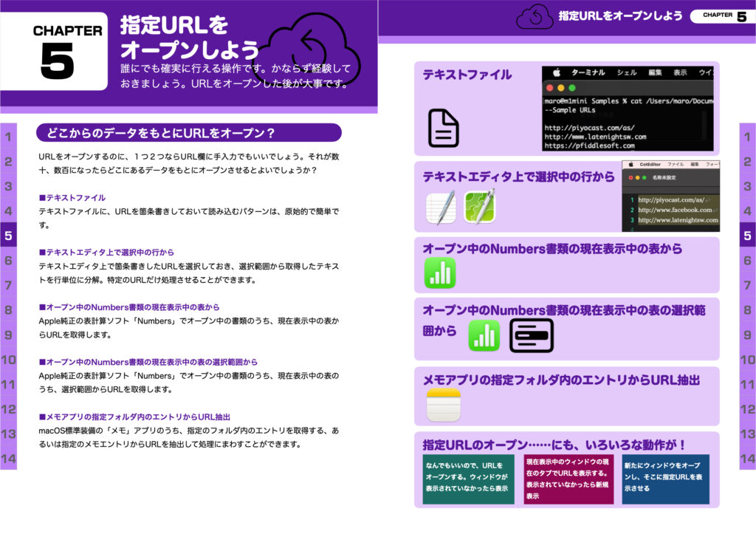Open 編集 menu in the terminal screenshot
This screenshot has height=534, width=756.
pos(655,72)
